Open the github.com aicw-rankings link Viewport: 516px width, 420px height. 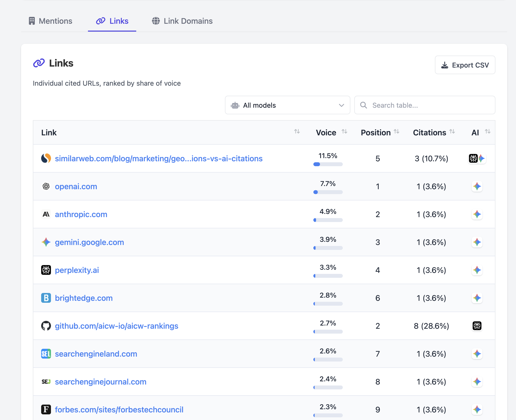[x=117, y=326]
